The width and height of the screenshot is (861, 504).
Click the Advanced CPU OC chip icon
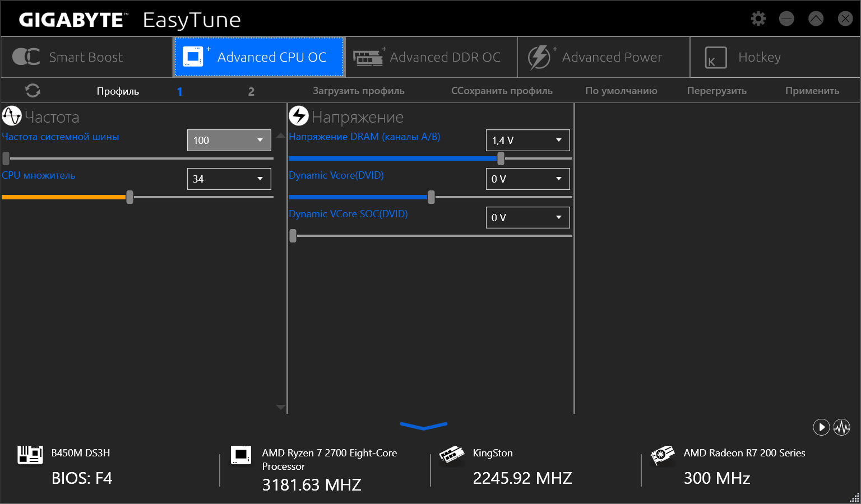[x=193, y=57]
